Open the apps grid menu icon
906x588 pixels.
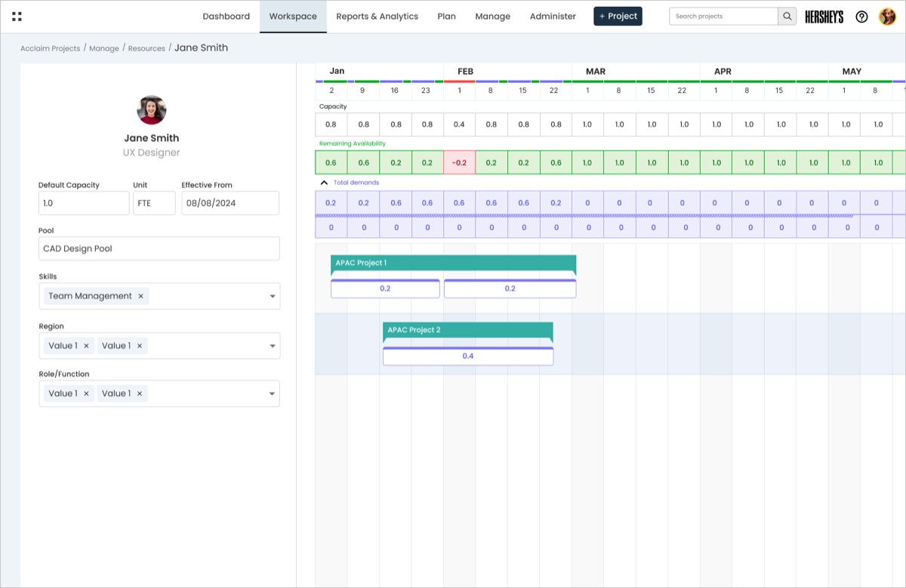(17, 17)
